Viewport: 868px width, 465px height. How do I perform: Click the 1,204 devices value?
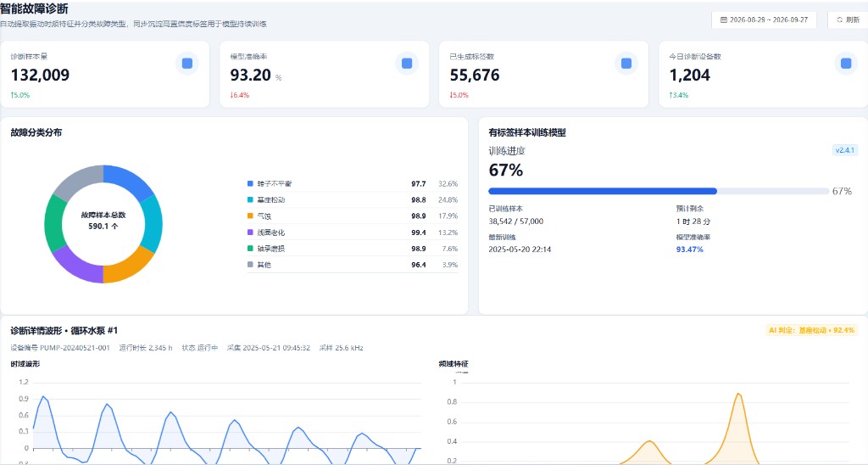689,75
